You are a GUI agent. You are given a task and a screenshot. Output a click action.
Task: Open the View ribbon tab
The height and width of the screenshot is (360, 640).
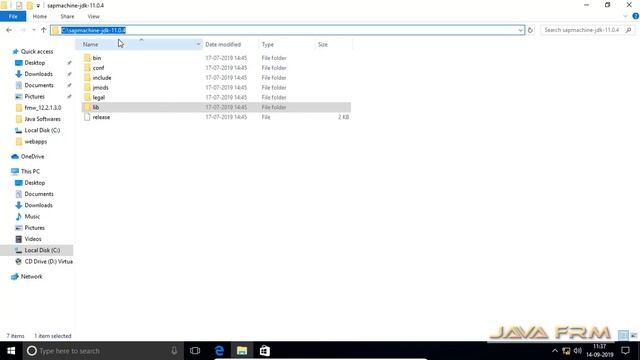tap(93, 16)
